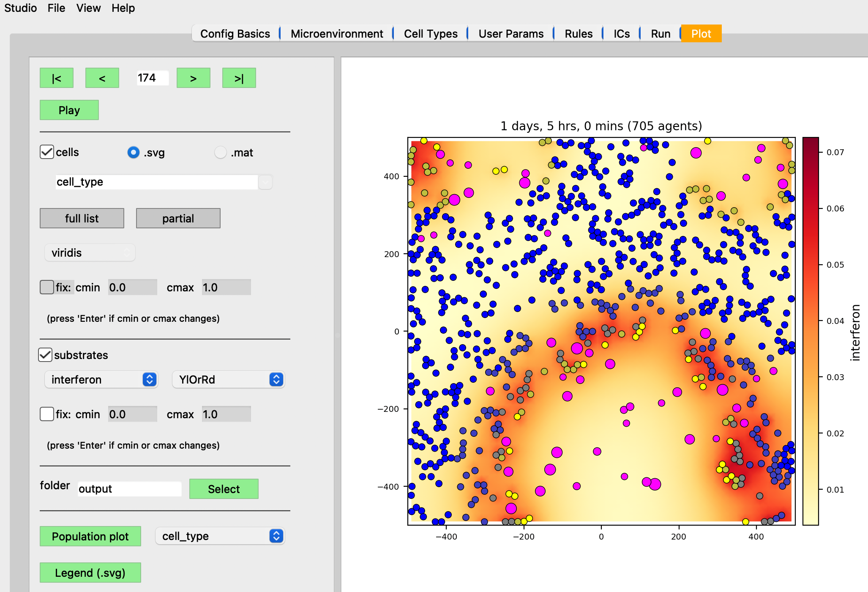
Task: Select the .mat radio button
Action: pyautogui.click(x=220, y=152)
